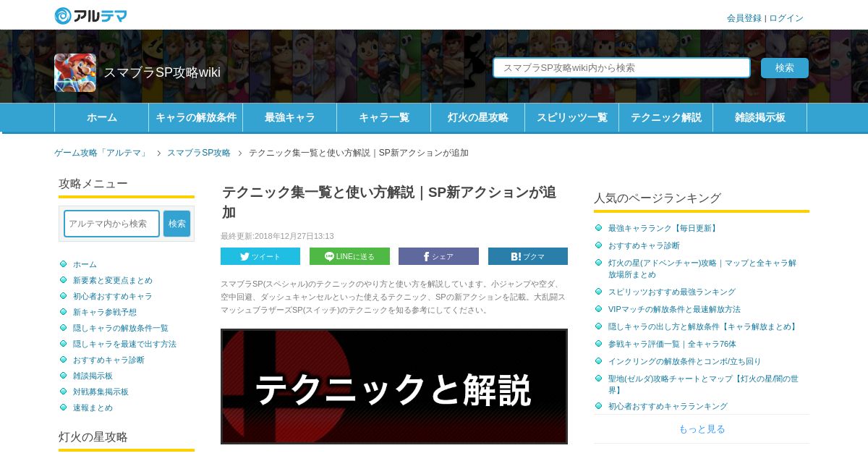Share the article with LINEに送る
Viewport: 868px width, 456px height.
coord(349,256)
